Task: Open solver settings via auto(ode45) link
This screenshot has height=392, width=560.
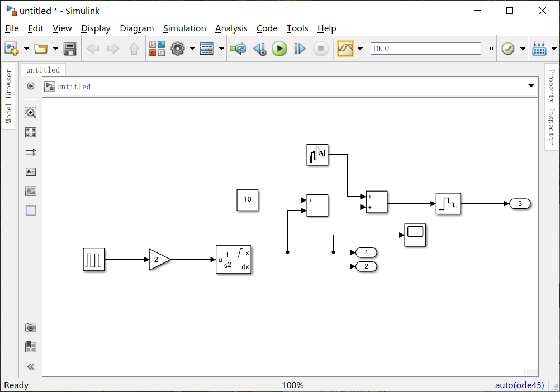Action: [x=521, y=385]
